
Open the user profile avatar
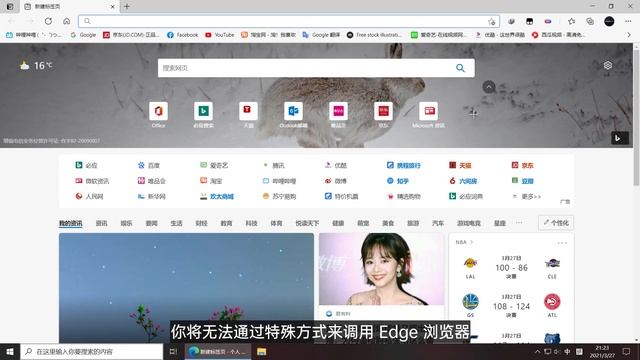pos(609,21)
